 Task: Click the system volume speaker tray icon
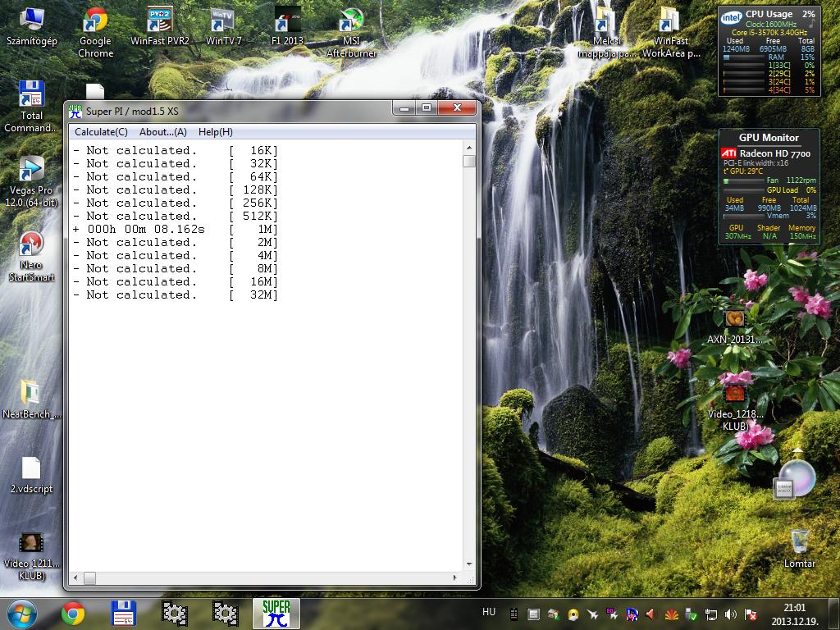[x=730, y=614]
